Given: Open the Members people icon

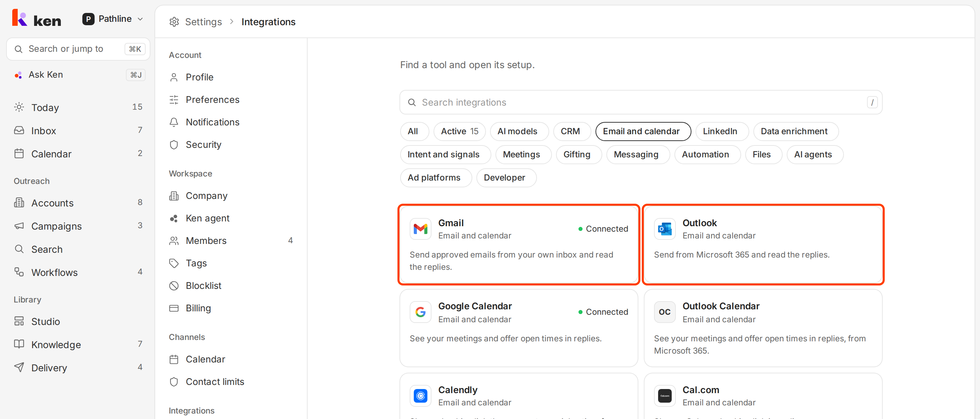Looking at the screenshot, I should pos(174,241).
